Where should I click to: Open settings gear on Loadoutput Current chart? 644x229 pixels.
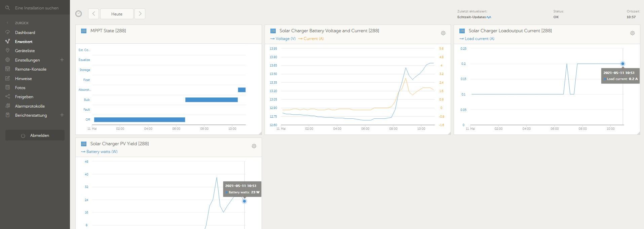pyautogui.click(x=632, y=33)
